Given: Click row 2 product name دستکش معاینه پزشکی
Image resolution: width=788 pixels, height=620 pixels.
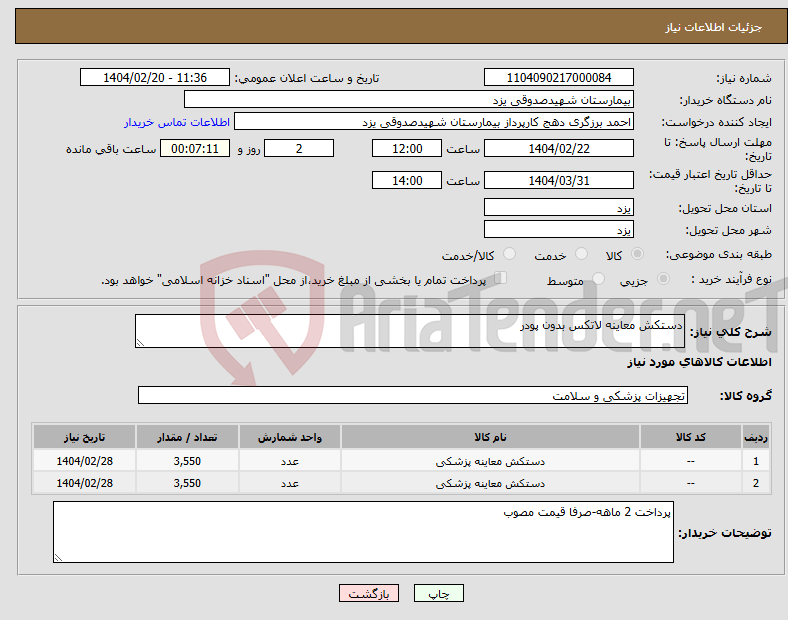Looking at the screenshot, I should [x=490, y=483].
